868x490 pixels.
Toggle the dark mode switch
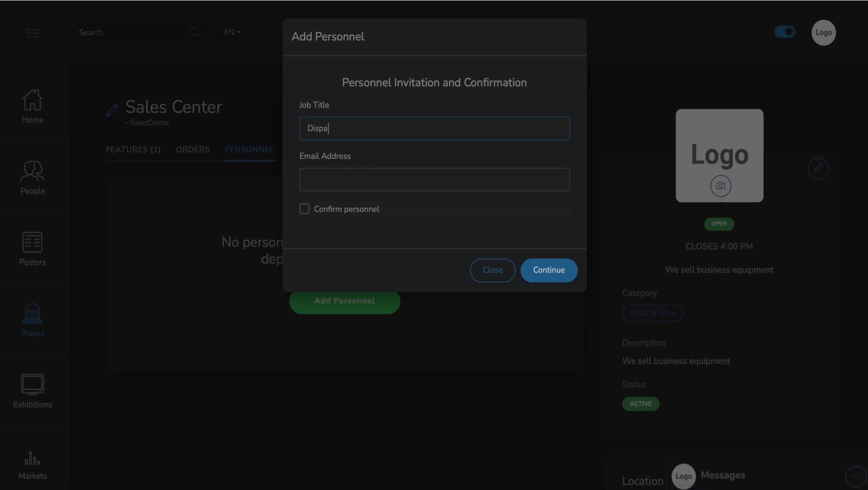point(785,32)
